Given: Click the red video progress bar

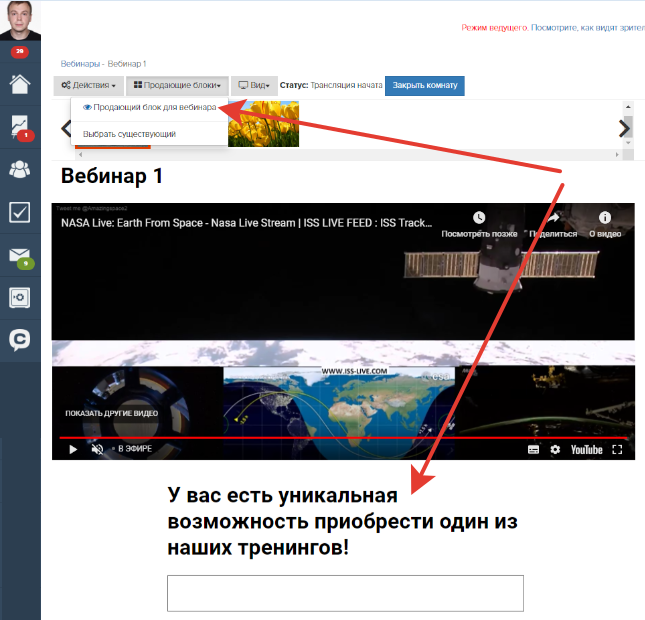Looking at the screenshot, I should tap(343, 438).
